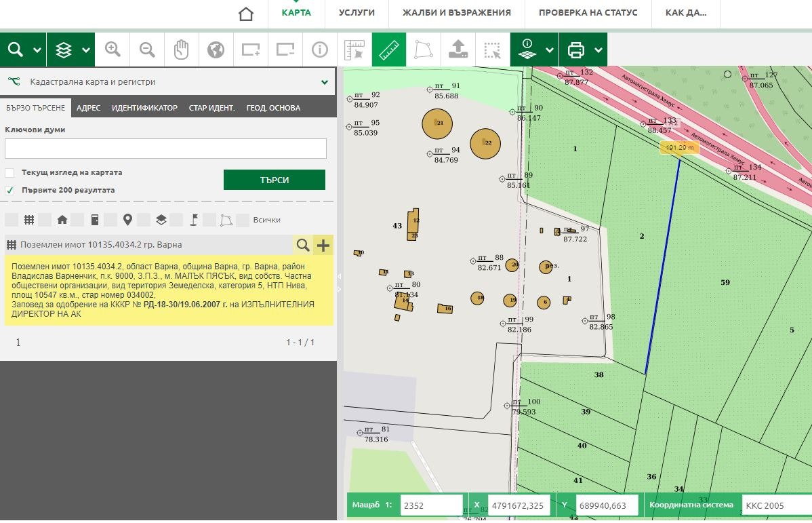Viewport: 812px width, 523px height.
Task: Uncheck 'Първите 200 резултата' checkbox
Action: pos(9,191)
